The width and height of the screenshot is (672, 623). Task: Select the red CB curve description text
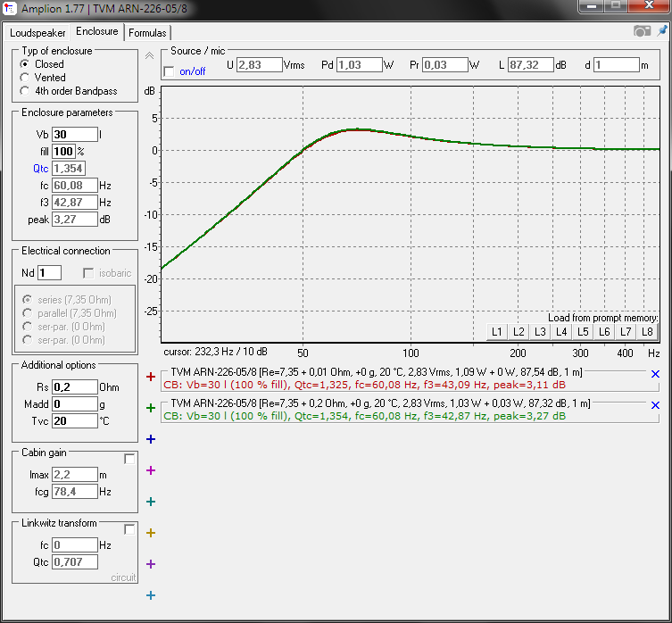point(364,385)
